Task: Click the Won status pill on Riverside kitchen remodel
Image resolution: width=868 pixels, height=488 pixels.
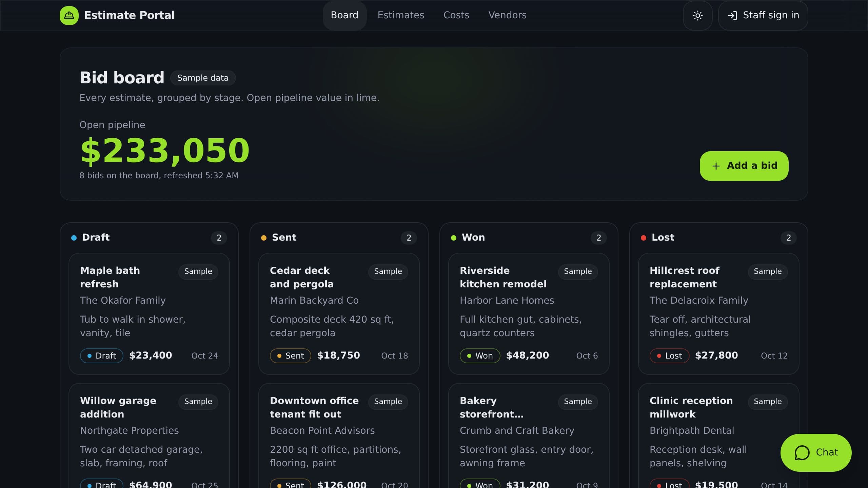Action: [x=480, y=356]
